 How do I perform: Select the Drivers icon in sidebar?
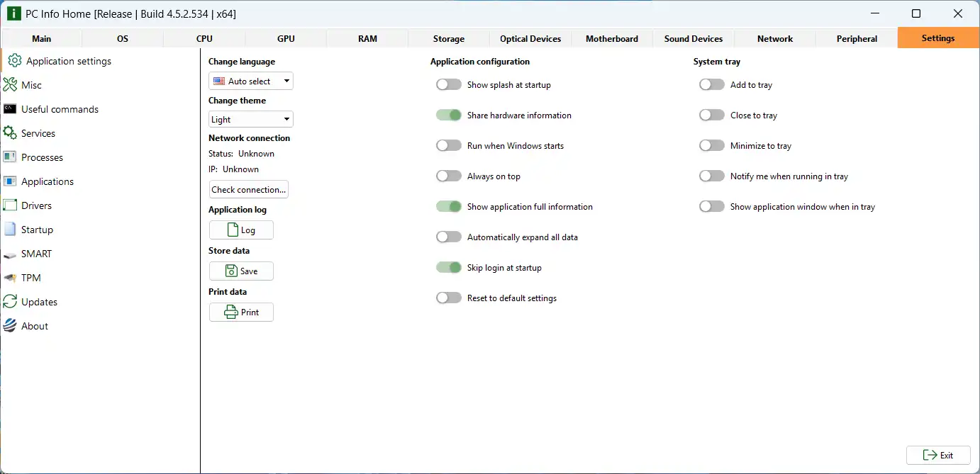pos(10,205)
